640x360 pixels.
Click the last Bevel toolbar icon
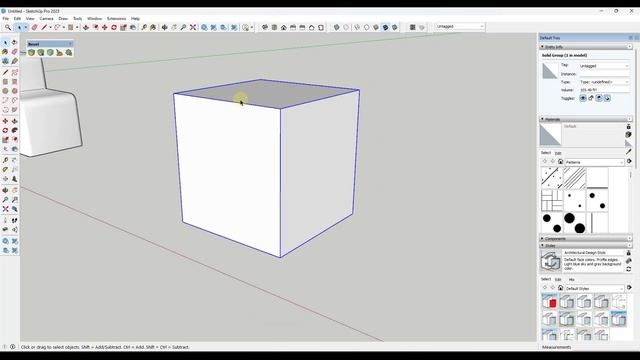click(69, 52)
